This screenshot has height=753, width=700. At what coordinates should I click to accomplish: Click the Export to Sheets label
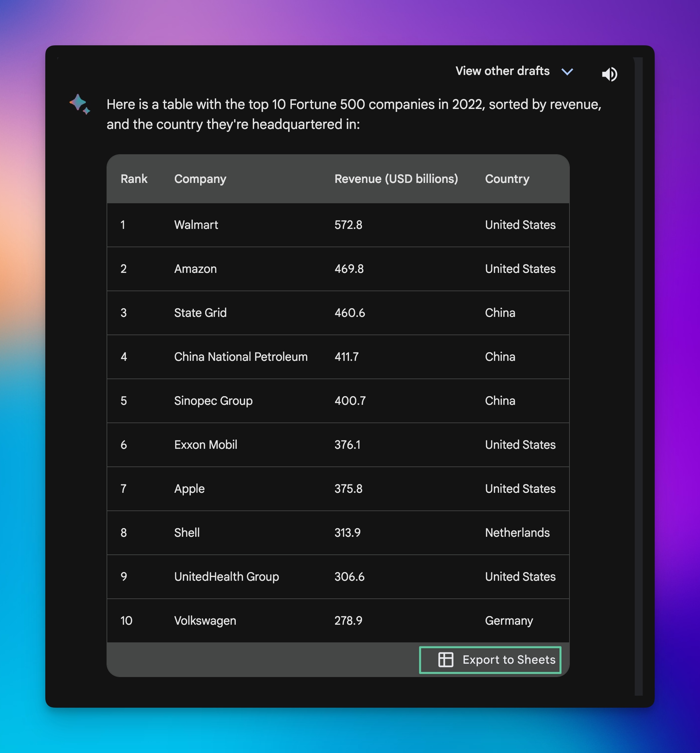click(x=509, y=659)
